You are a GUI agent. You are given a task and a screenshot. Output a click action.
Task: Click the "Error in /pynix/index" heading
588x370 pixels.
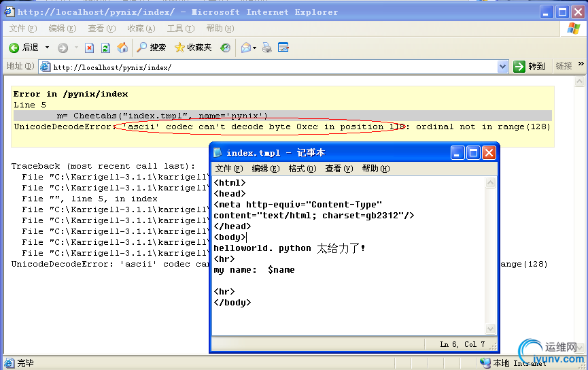coord(71,94)
